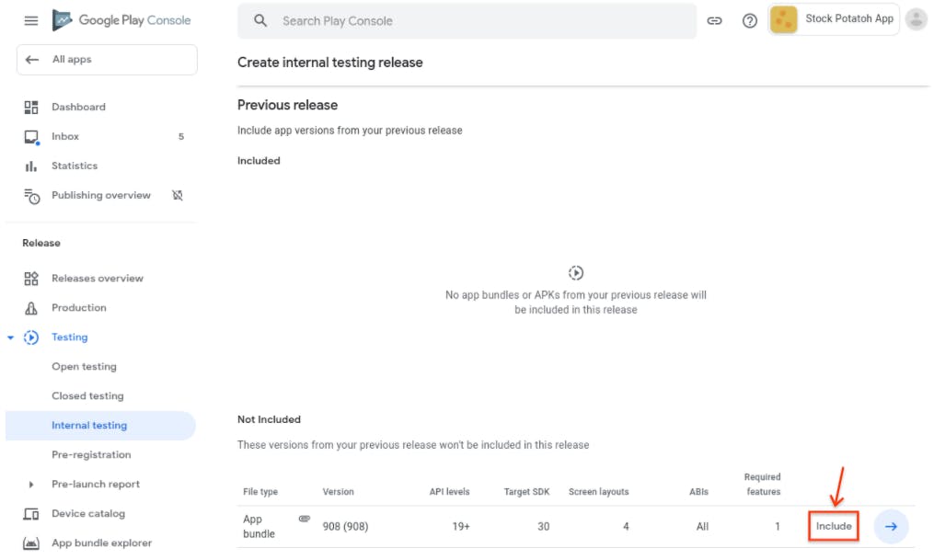Expand the Pre-launch report section
This screenshot has height=560, width=934.
pos(31,484)
